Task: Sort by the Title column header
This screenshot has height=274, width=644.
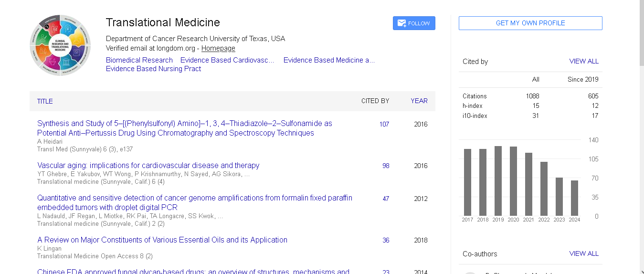Action: click(x=45, y=101)
